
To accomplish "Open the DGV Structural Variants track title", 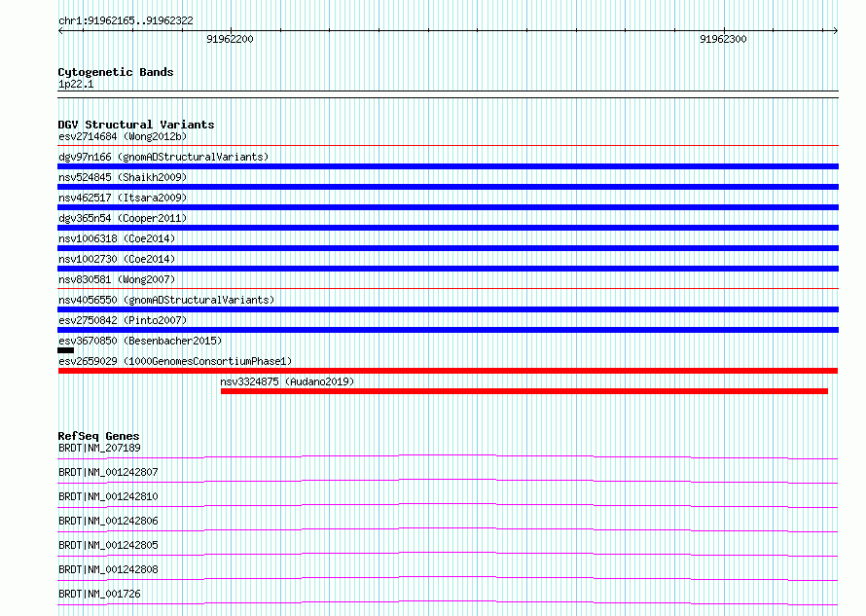I will click(x=136, y=125).
